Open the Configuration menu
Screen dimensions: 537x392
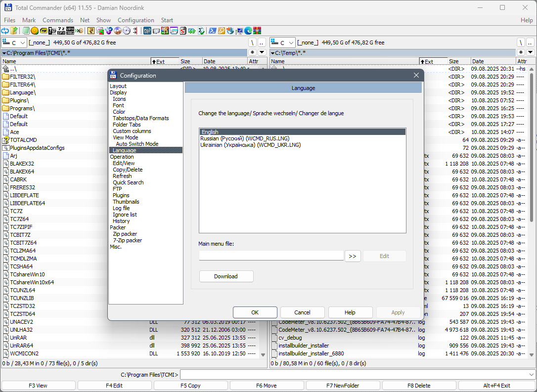[136, 20]
